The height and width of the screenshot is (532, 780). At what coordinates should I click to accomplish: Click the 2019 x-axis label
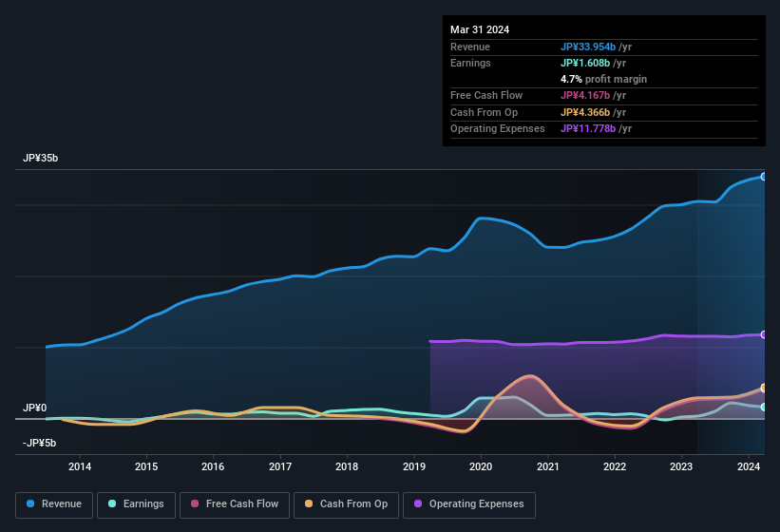click(414, 466)
